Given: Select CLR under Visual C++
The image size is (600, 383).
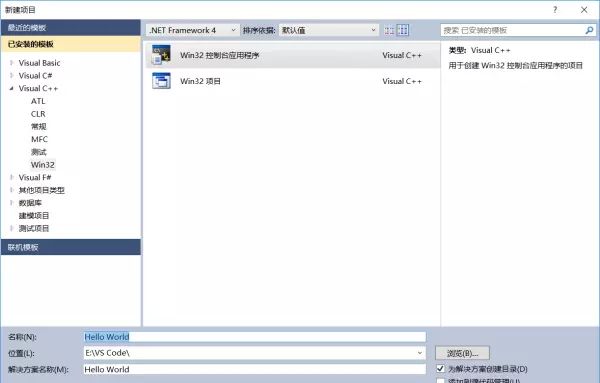Looking at the screenshot, I should point(38,114).
